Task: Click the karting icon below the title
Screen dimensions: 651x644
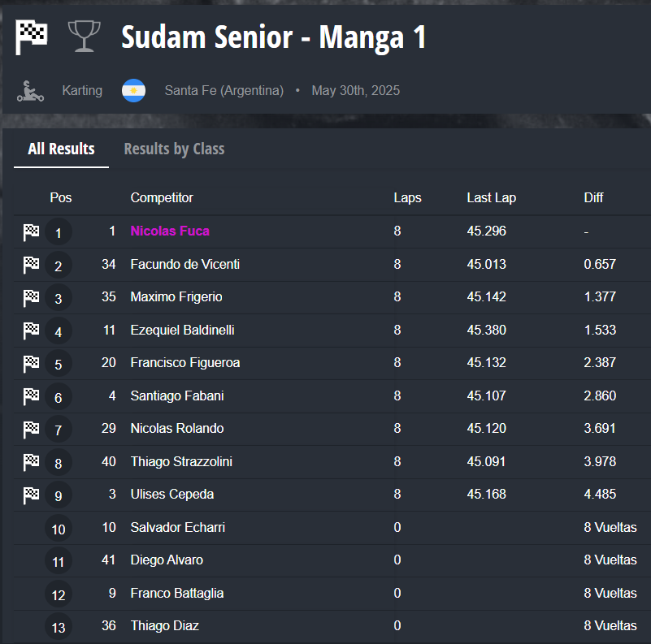Action: point(31,91)
